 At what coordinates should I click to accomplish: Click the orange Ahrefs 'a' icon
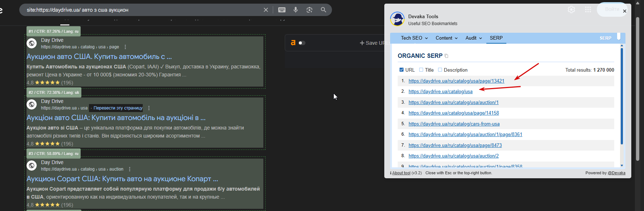[x=293, y=43]
